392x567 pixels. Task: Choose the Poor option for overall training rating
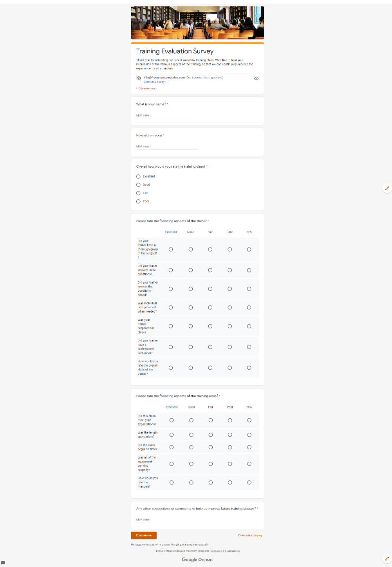tap(138, 201)
